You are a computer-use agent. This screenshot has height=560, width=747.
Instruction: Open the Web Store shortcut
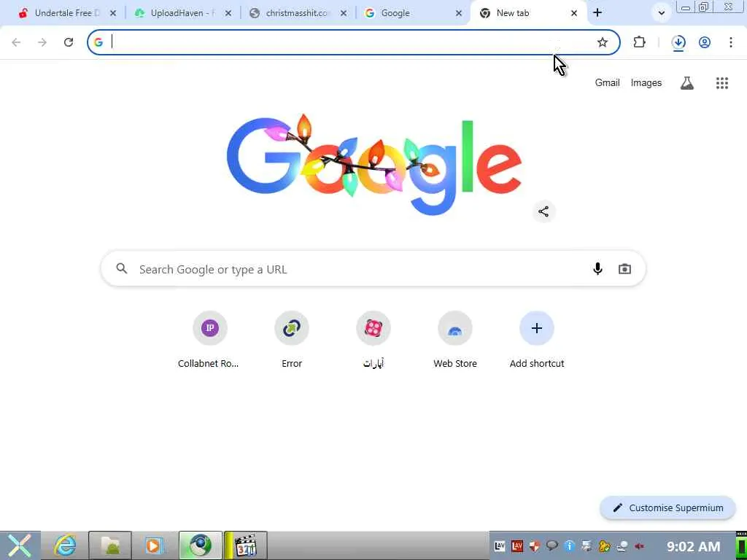pyautogui.click(x=455, y=339)
